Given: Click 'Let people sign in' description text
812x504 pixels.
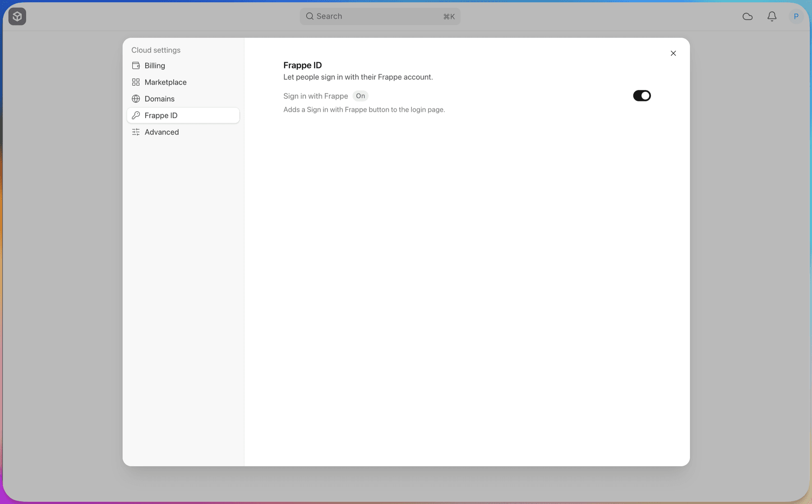Looking at the screenshot, I should [358, 77].
